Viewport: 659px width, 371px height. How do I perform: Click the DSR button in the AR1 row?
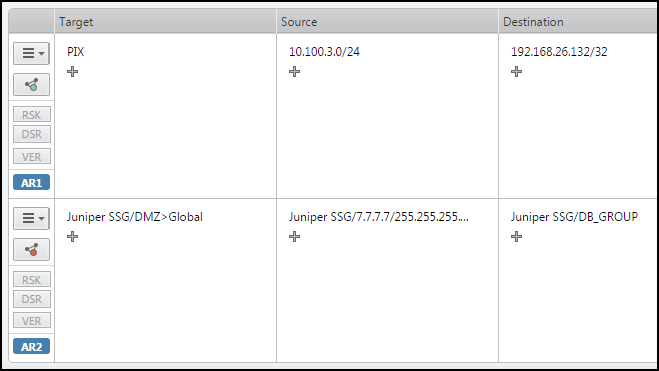[x=32, y=134]
